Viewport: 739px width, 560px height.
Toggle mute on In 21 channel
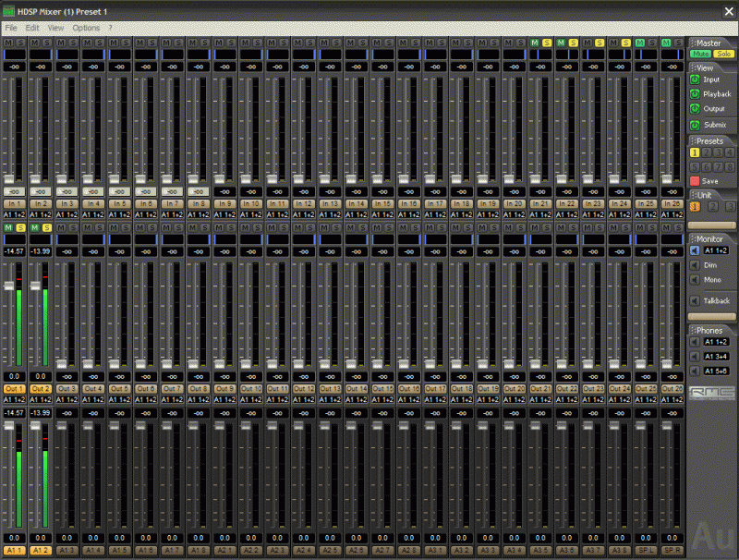(x=535, y=43)
